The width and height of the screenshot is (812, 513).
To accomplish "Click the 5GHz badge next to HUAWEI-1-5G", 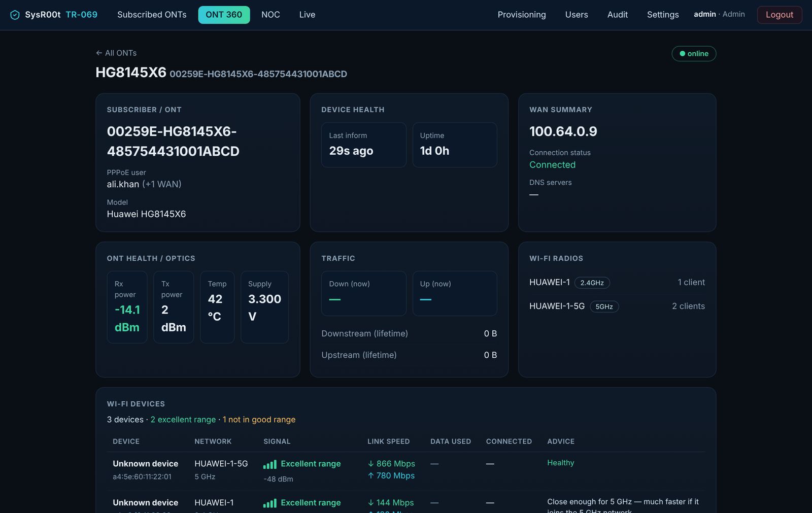I will (604, 306).
